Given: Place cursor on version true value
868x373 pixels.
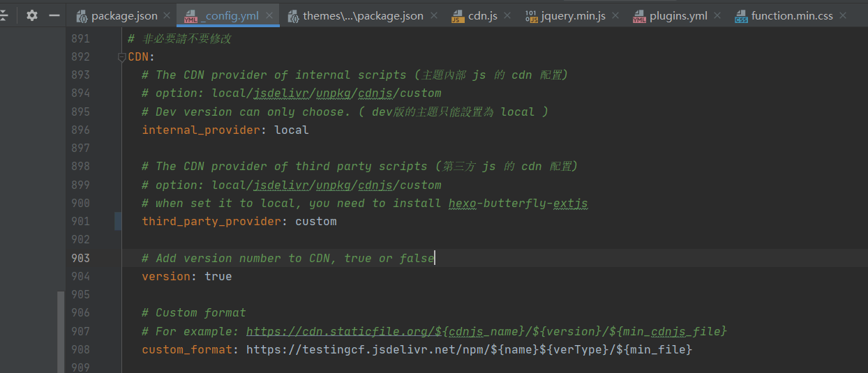Looking at the screenshot, I should click(x=218, y=277).
